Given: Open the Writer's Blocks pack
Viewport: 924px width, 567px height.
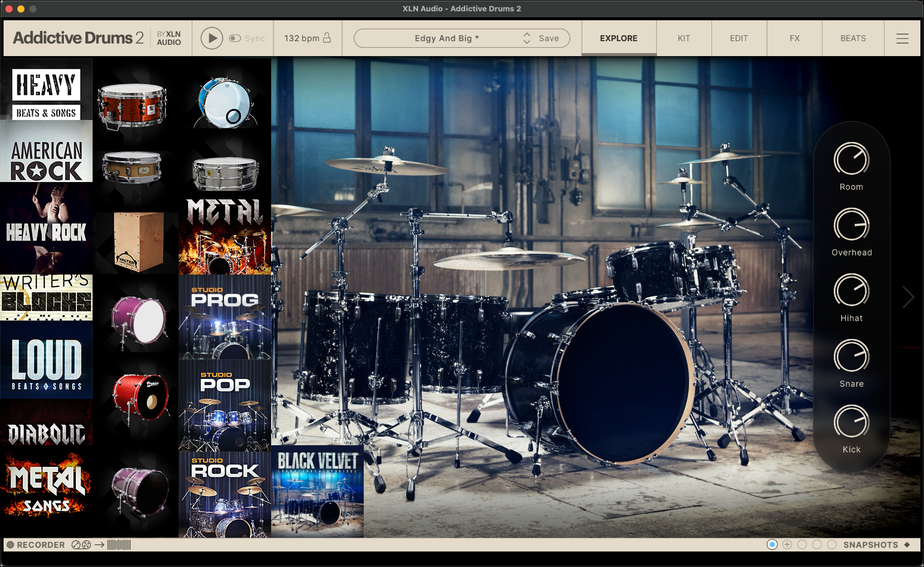Looking at the screenshot, I should coord(47,298).
